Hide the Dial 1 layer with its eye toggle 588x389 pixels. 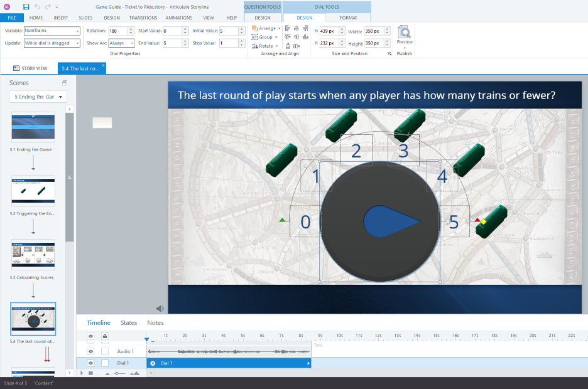point(90,363)
